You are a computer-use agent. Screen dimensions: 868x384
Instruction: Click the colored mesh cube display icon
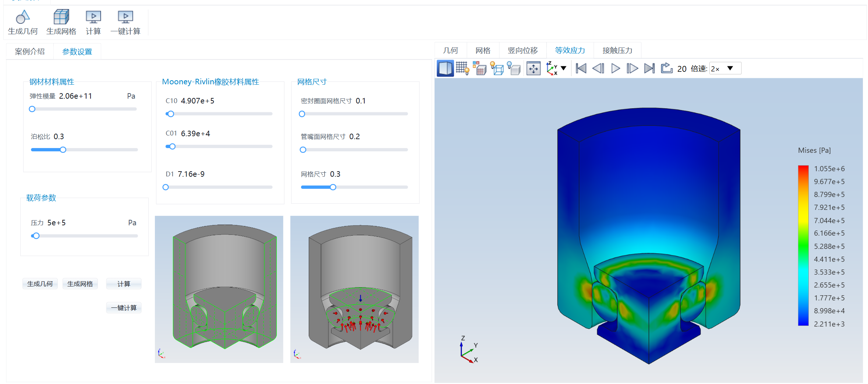click(x=479, y=68)
